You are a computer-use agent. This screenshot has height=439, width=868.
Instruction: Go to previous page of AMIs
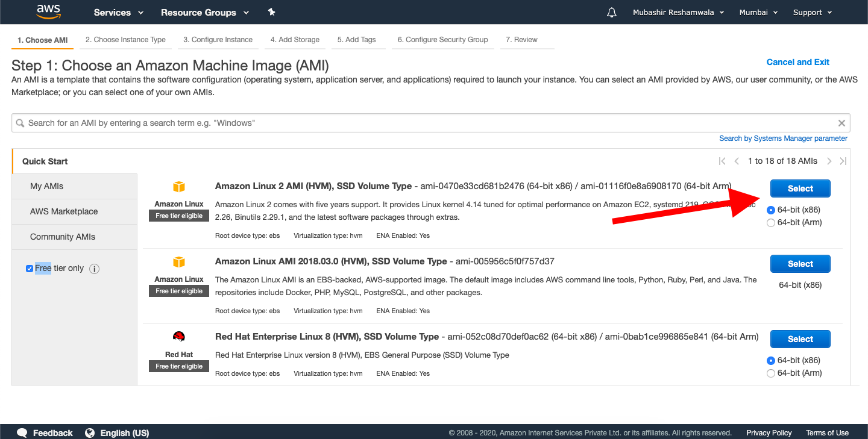(737, 161)
